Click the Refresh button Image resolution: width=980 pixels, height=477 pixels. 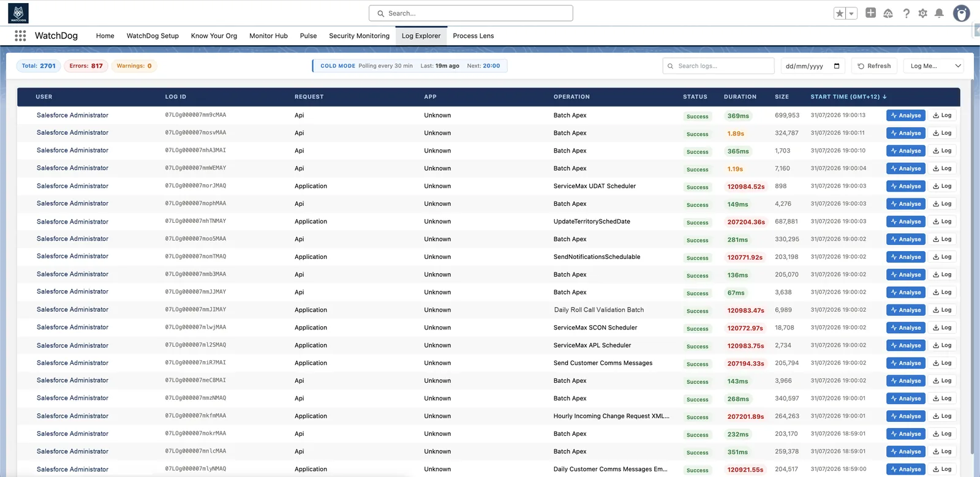coord(874,66)
